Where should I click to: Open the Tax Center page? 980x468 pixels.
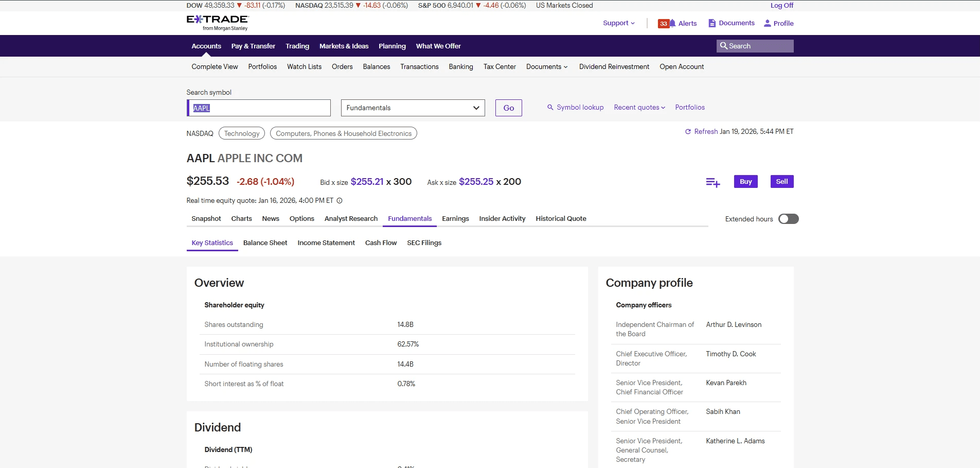(x=500, y=67)
